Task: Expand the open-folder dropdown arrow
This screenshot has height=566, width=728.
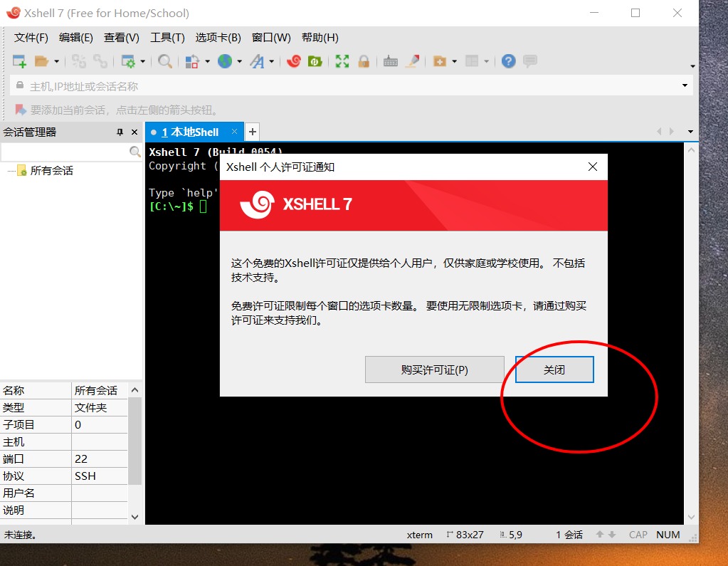Action: [x=57, y=61]
